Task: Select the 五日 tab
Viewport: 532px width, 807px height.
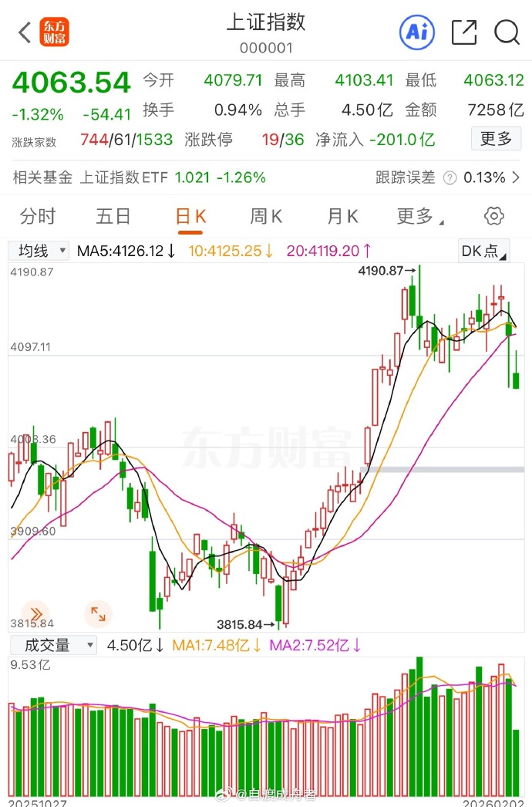Action: click(x=113, y=217)
